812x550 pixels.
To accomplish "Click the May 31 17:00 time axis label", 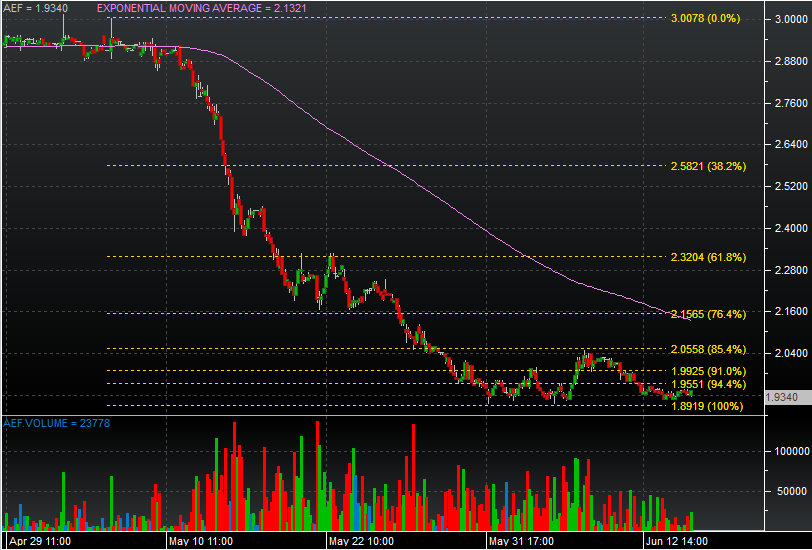I will tap(522, 540).
